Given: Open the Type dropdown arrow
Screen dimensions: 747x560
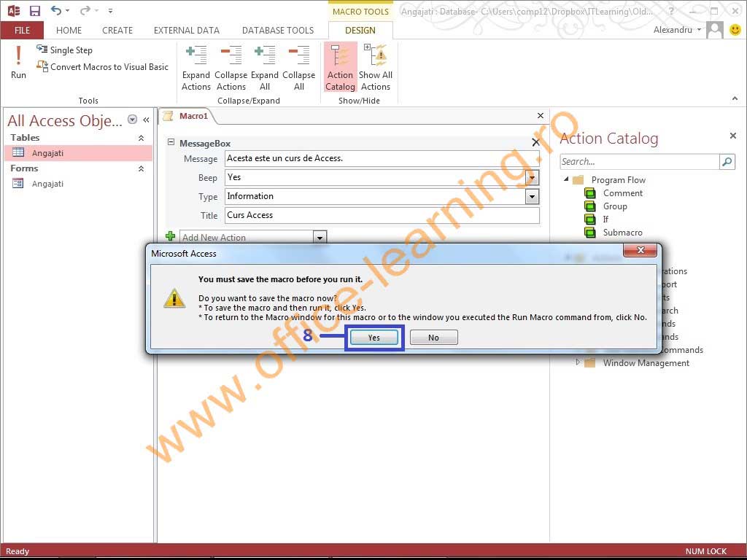Looking at the screenshot, I should click(532, 197).
